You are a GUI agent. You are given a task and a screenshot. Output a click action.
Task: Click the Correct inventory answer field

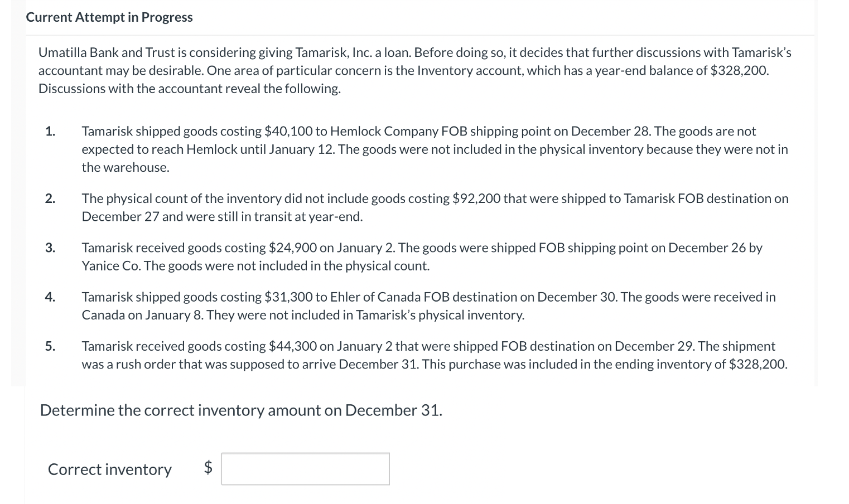pos(305,469)
